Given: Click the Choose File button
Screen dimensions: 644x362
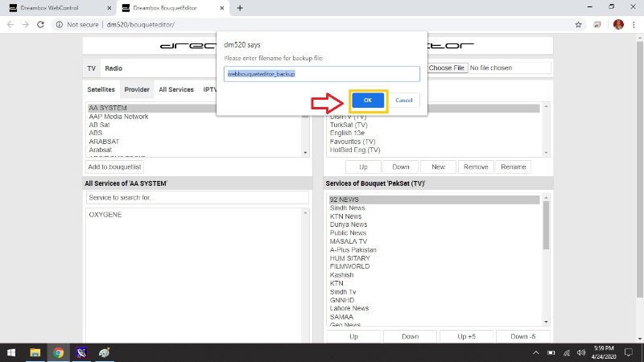Looking at the screenshot, I should click(447, 68).
